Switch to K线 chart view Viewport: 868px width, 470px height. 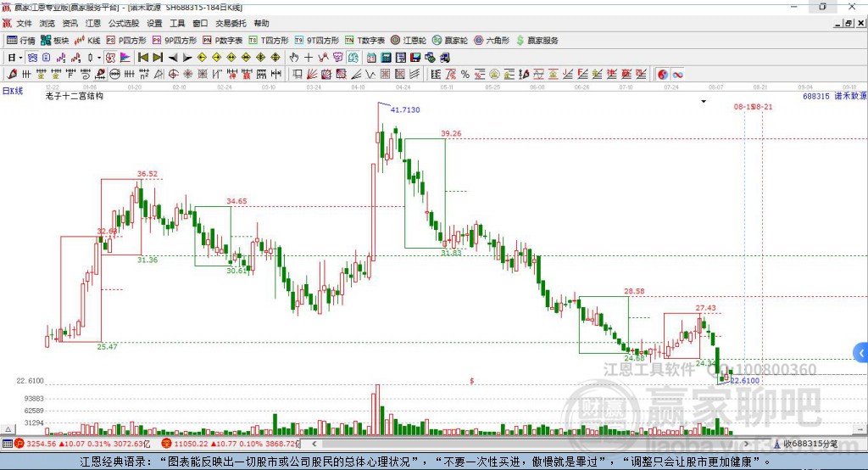pos(87,41)
